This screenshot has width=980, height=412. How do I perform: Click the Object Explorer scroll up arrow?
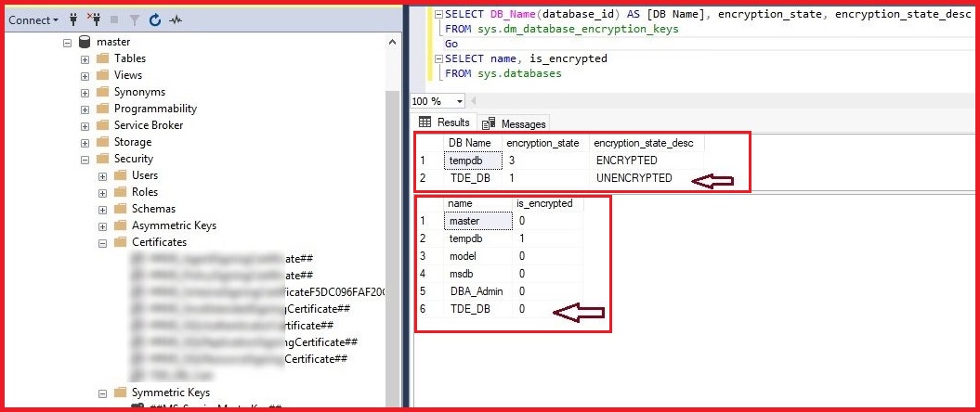point(393,43)
